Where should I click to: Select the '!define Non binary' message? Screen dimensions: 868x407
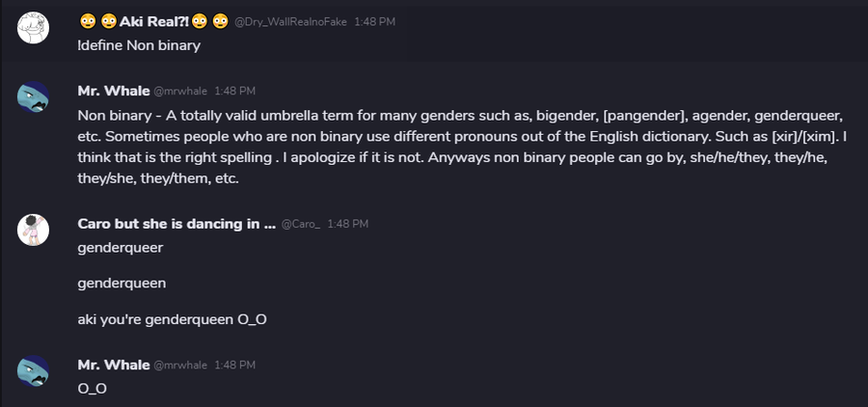tap(139, 45)
